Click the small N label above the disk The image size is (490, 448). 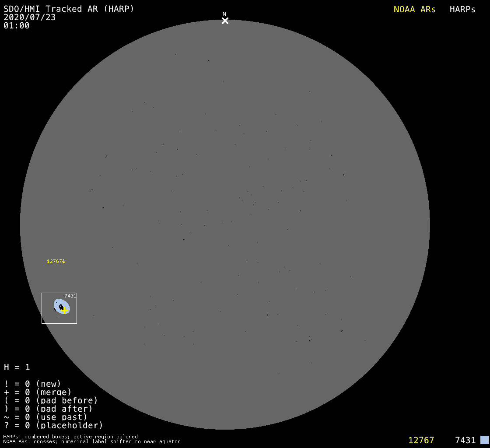click(x=224, y=14)
